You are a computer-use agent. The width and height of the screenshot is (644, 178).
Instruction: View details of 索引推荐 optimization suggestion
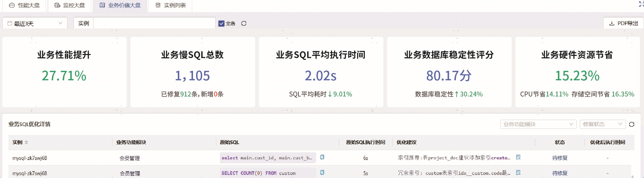point(518,158)
